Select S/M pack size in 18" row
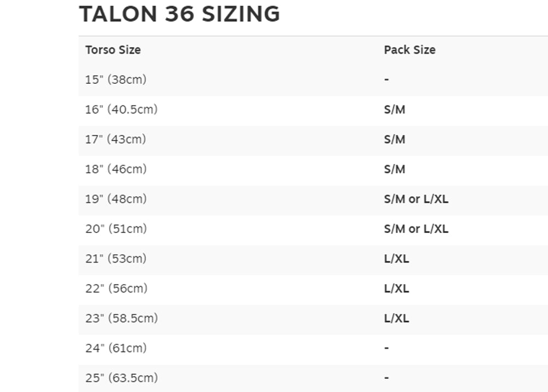The height and width of the screenshot is (392, 548). [x=395, y=169]
